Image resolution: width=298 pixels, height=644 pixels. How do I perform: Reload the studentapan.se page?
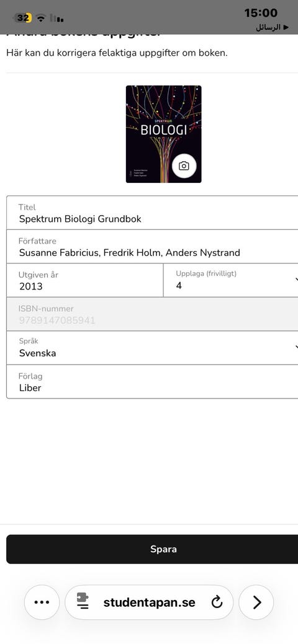pos(217,602)
